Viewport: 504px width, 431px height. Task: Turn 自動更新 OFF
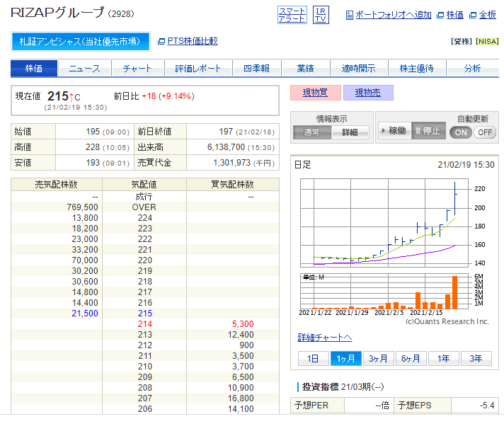(485, 132)
